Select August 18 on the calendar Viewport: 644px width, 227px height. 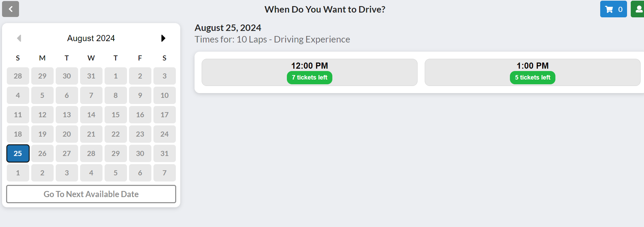point(18,134)
